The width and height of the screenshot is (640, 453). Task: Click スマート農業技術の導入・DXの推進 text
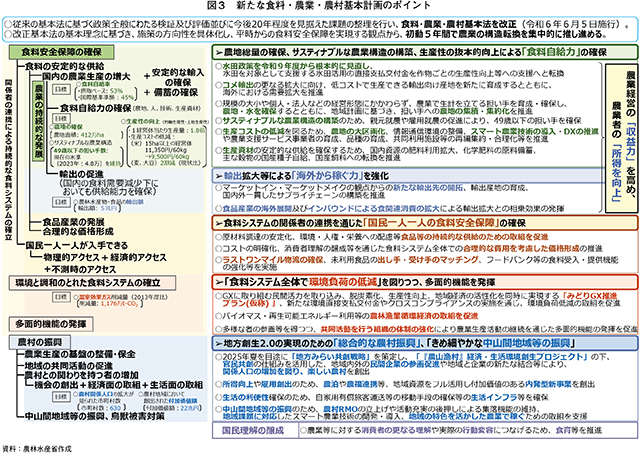535,131
